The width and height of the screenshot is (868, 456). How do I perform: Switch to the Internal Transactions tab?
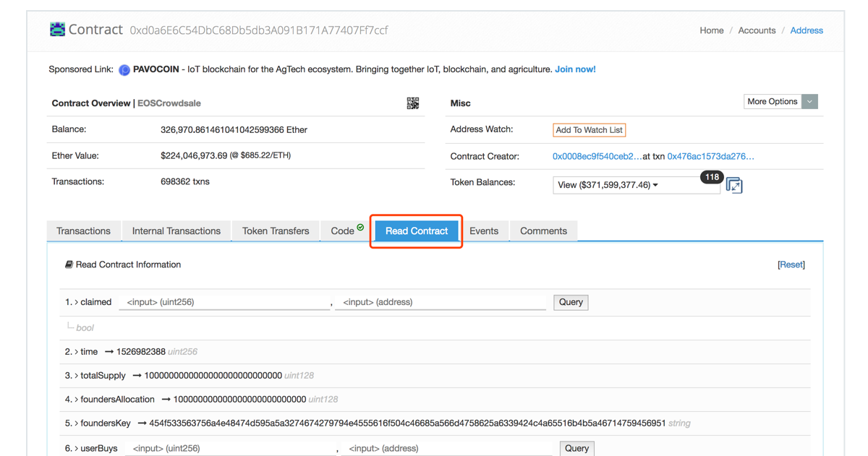176,231
